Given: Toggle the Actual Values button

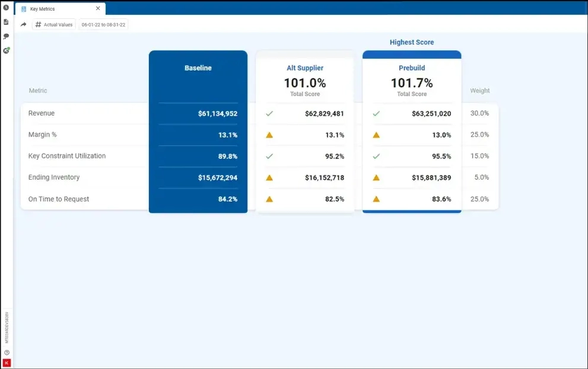Looking at the screenshot, I should coord(54,24).
